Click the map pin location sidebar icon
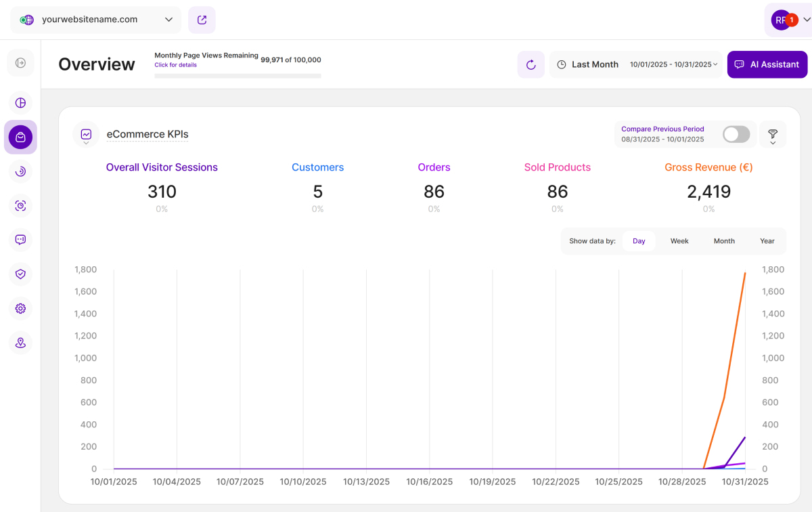Viewport: 812px width, 512px height. [20, 343]
